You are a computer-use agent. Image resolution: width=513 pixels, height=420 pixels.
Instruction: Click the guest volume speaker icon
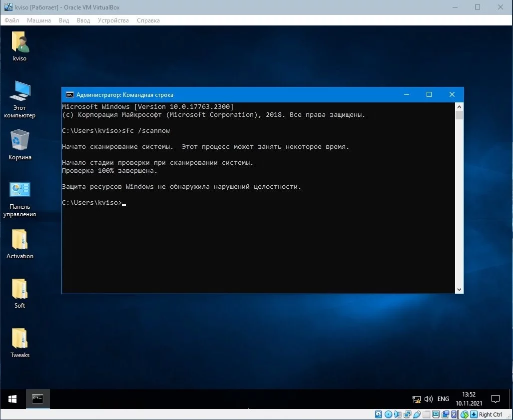pos(428,399)
